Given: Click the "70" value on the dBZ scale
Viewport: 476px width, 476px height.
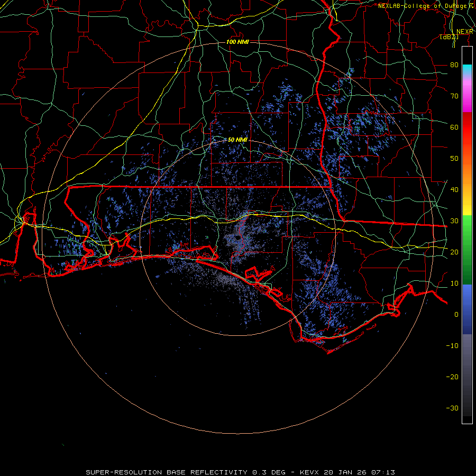Looking at the screenshot, I should click(x=454, y=96).
